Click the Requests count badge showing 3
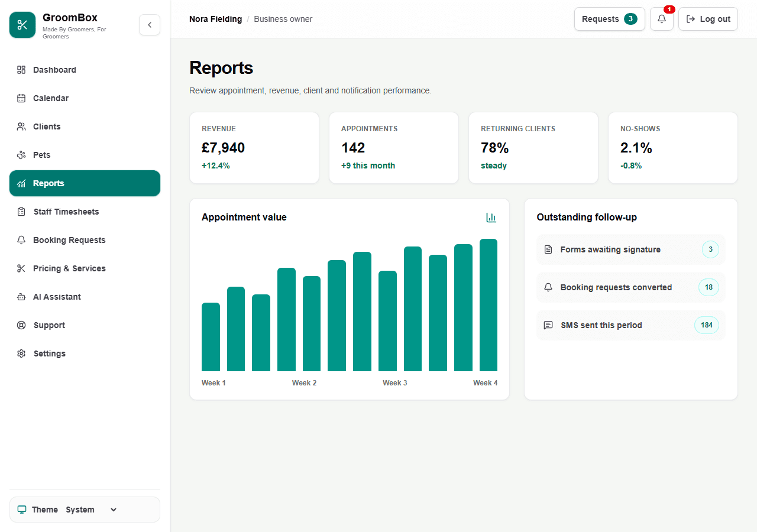757x532 pixels. [x=630, y=19]
